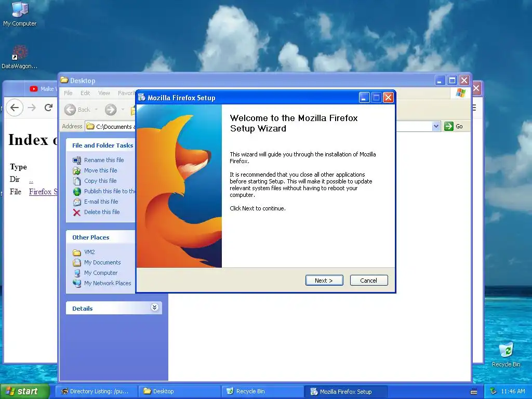Switch to Directory Listing taskbar item
Screen dimensions: 532x399
96,391
